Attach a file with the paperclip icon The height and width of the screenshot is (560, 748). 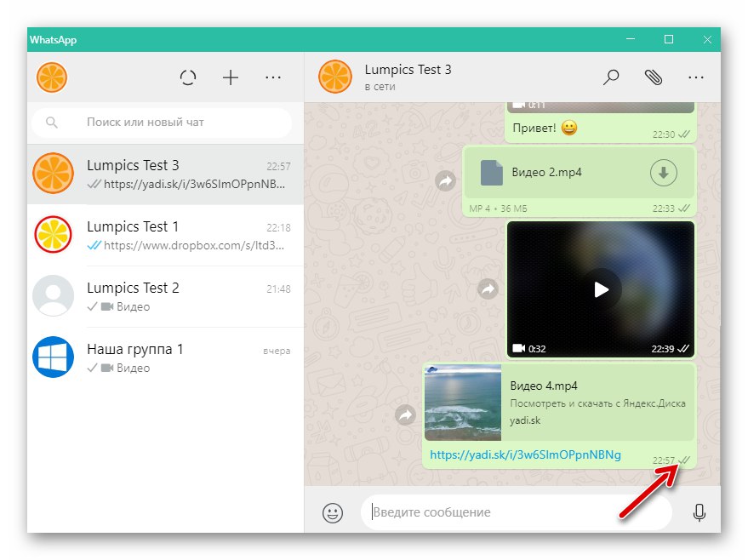[x=653, y=77]
